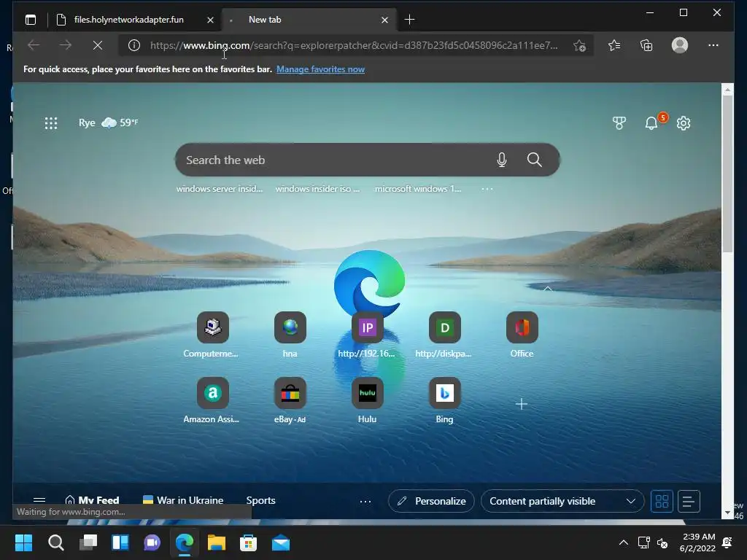Open page settings gear icon
This screenshot has width=747, height=560.
point(683,122)
